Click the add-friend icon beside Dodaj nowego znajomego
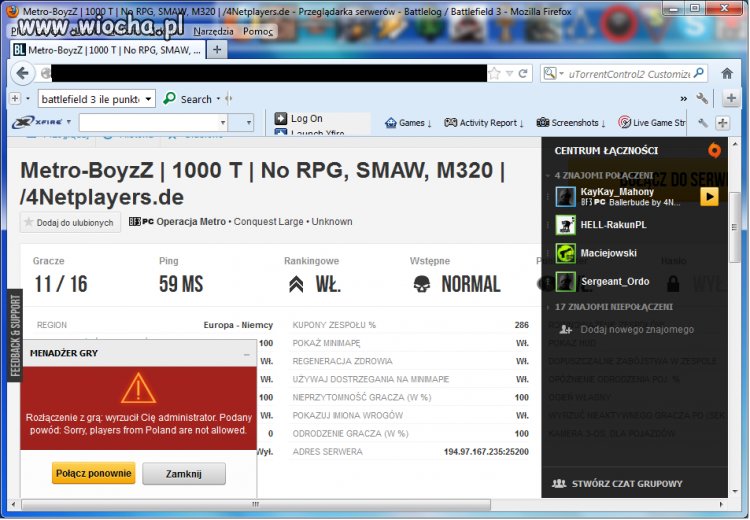The width and height of the screenshot is (750, 520). [566, 329]
